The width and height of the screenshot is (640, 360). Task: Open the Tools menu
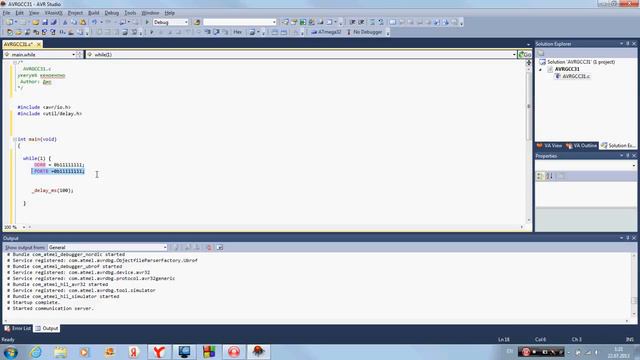pos(130,13)
